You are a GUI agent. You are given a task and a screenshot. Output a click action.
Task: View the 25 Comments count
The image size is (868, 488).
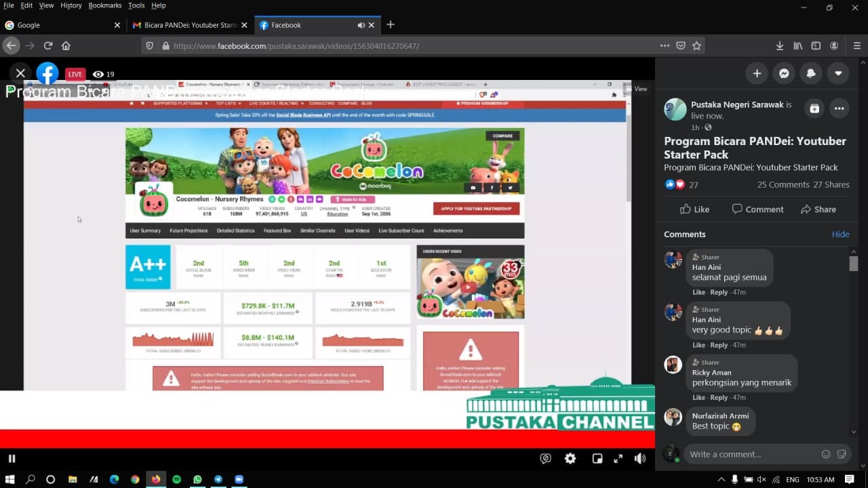(x=783, y=184)
